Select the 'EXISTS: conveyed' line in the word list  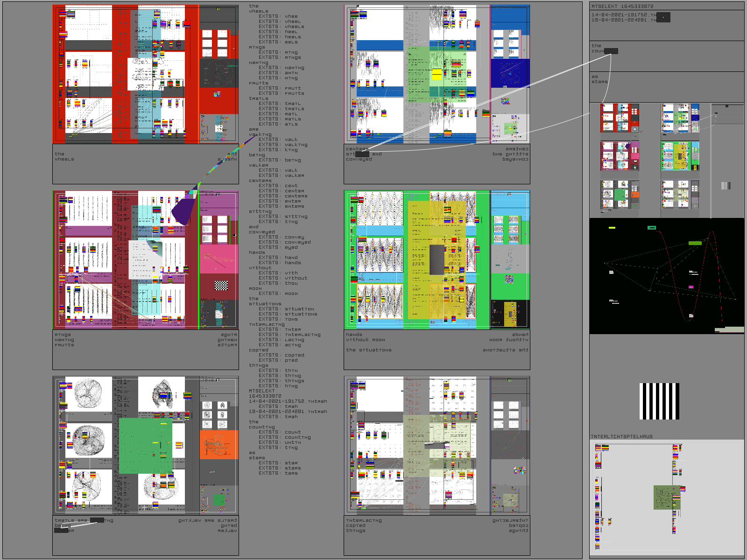285,242
